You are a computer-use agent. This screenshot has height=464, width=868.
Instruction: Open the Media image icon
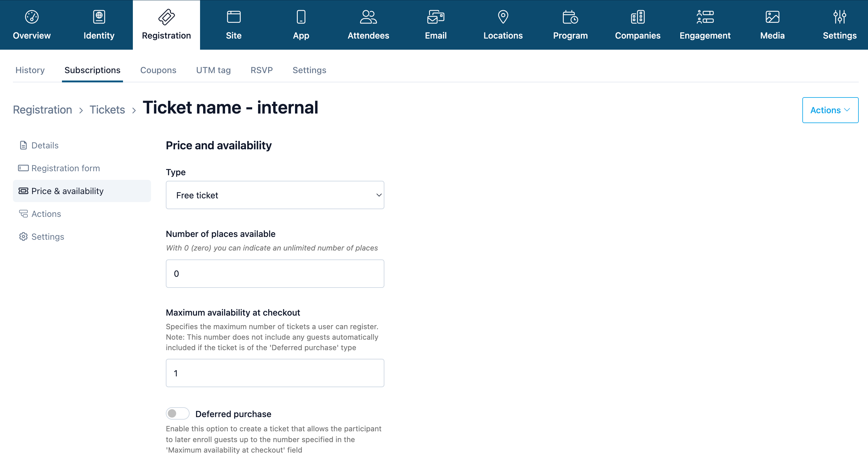coord(772,17)
